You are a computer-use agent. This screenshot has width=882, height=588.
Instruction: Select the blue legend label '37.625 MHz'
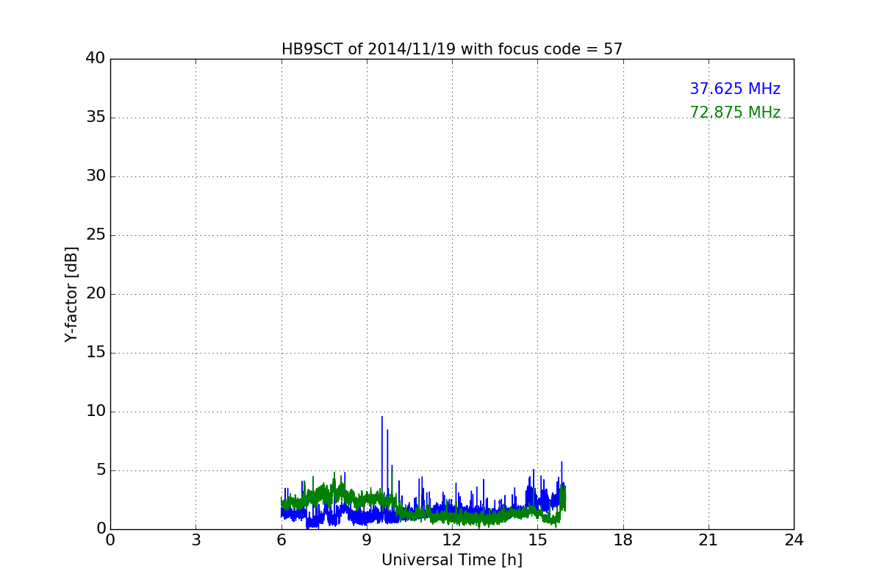click(x=735, y=89)
